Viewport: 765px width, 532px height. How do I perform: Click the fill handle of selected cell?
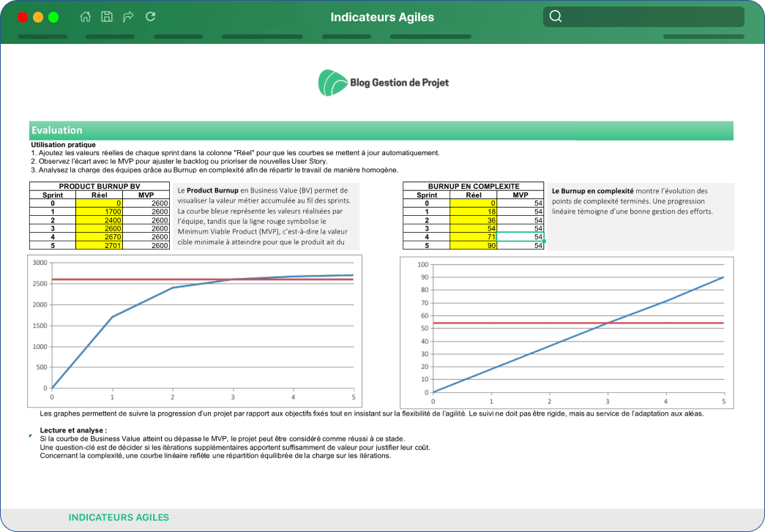point(544,241)
